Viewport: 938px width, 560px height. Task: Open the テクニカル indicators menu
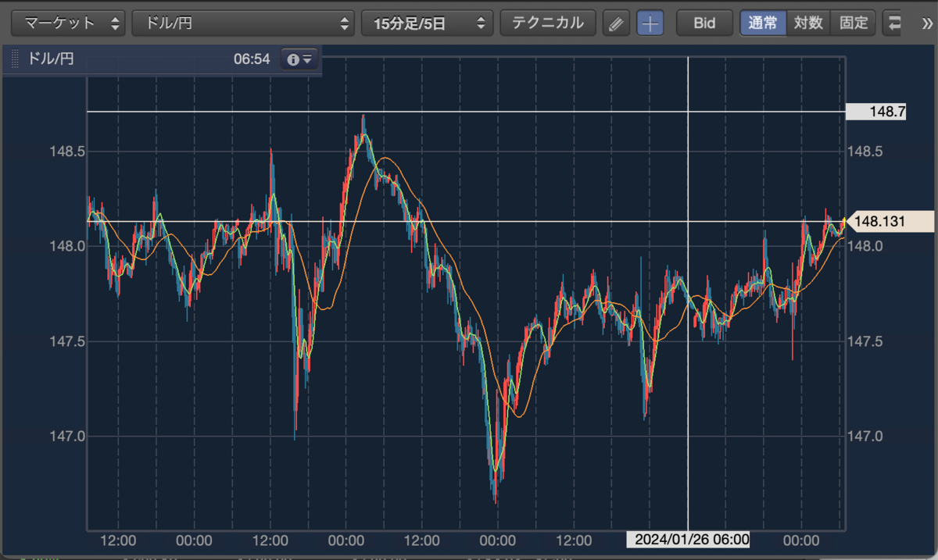(548, 23)
